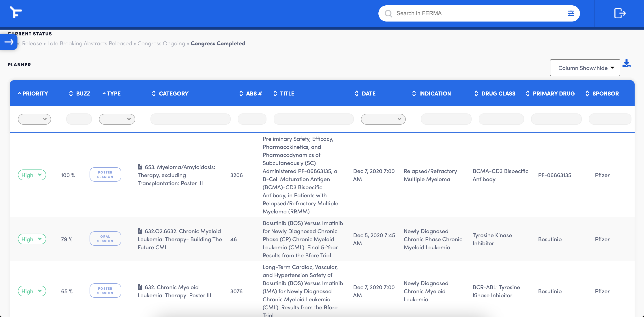Toggle Priority ascending sort arrow
Viewport: 644px width, 317px height.
coord(19,93)
